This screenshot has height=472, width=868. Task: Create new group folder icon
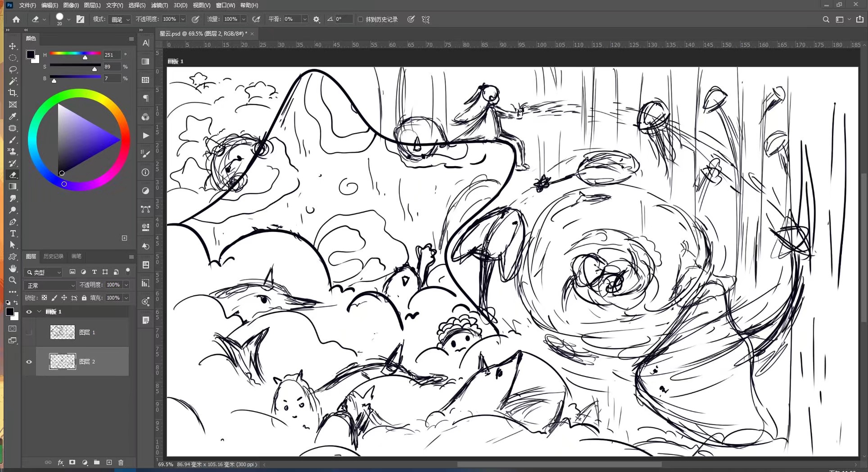97,463
